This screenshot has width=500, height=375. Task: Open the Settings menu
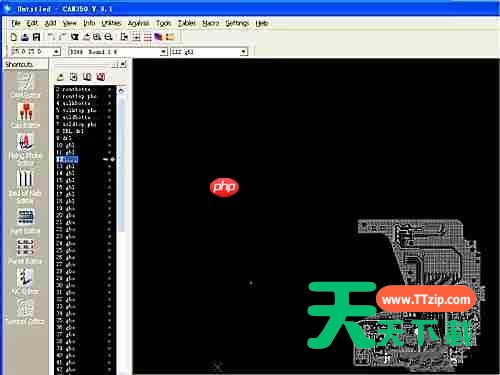point(237,23)
